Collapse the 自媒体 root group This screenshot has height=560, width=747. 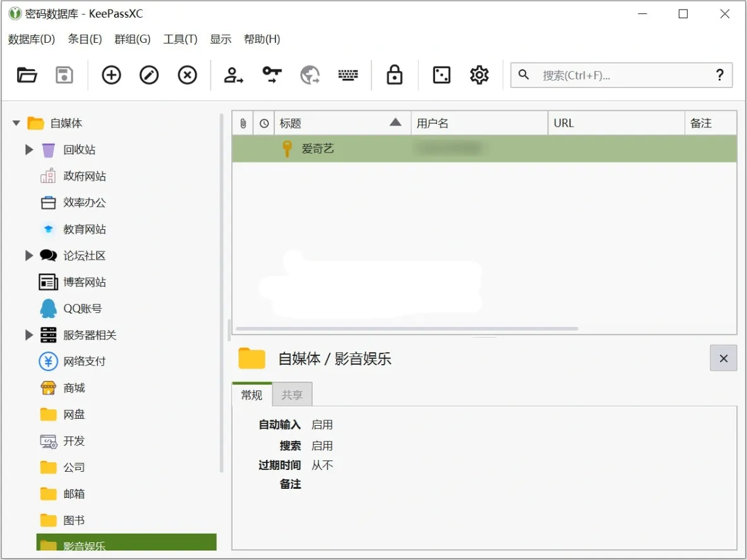pos(15,123)
